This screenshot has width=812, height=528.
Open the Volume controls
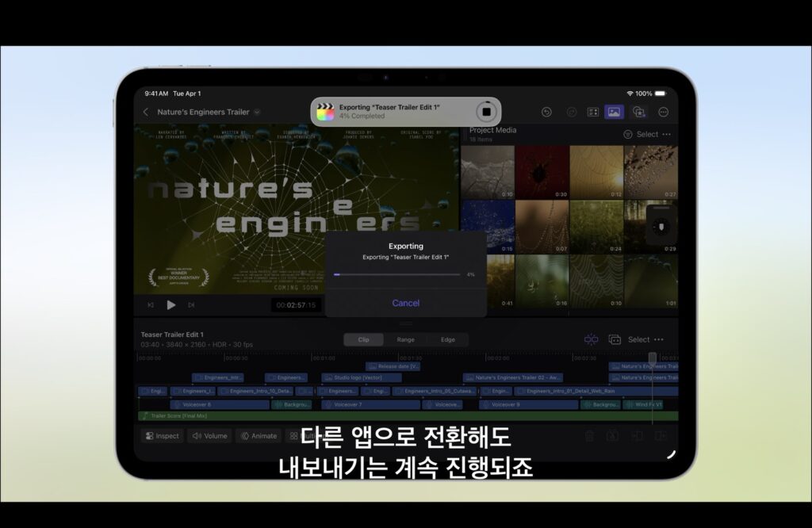[209, 436]
